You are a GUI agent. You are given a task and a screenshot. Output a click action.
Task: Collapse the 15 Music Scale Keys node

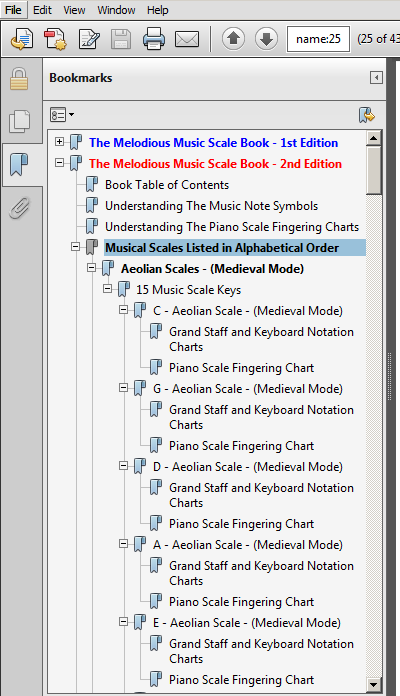coord(107,289)
